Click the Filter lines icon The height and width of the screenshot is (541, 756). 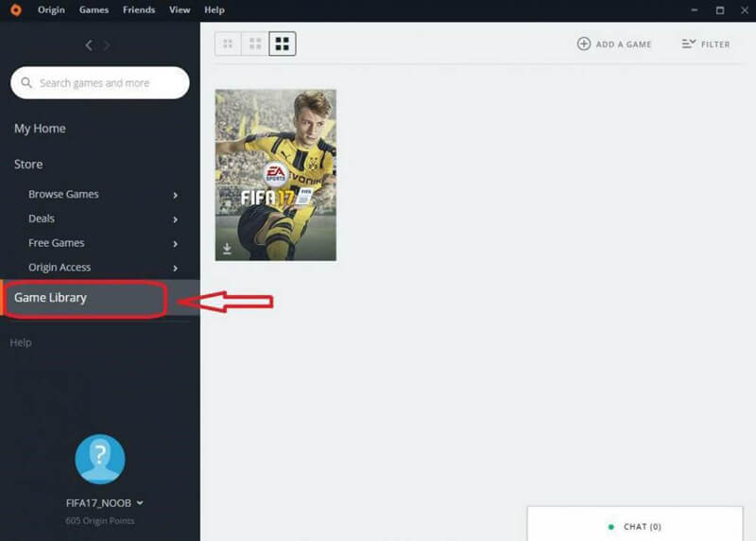click(689, 44)
